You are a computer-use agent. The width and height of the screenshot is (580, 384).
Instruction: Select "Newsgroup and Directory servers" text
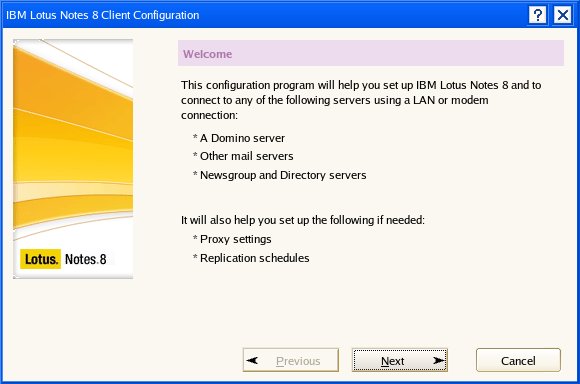click(x=283, y=175)
